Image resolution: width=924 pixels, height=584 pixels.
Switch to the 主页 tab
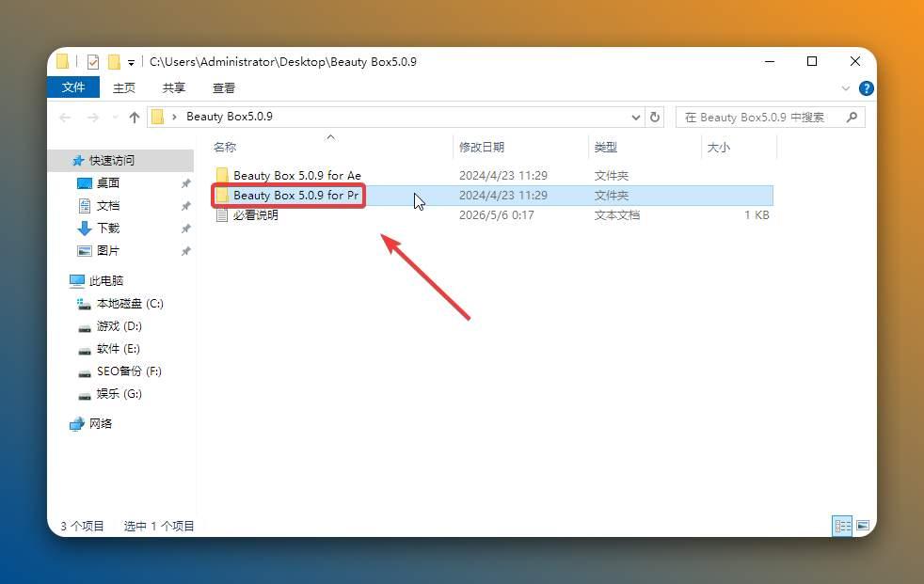[124, 87]
